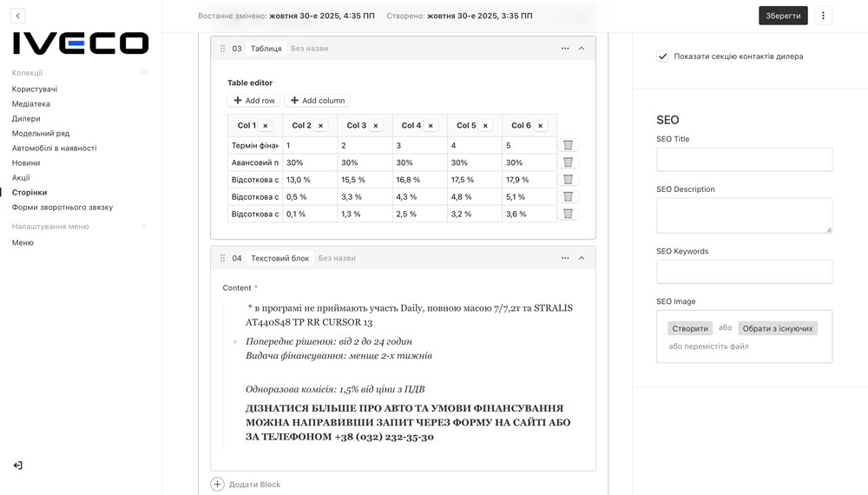The width and height of the screenshot is (868, 495).
Task: Click Обрати з існуючих for SEO Image
Action: tap(777, 328)
